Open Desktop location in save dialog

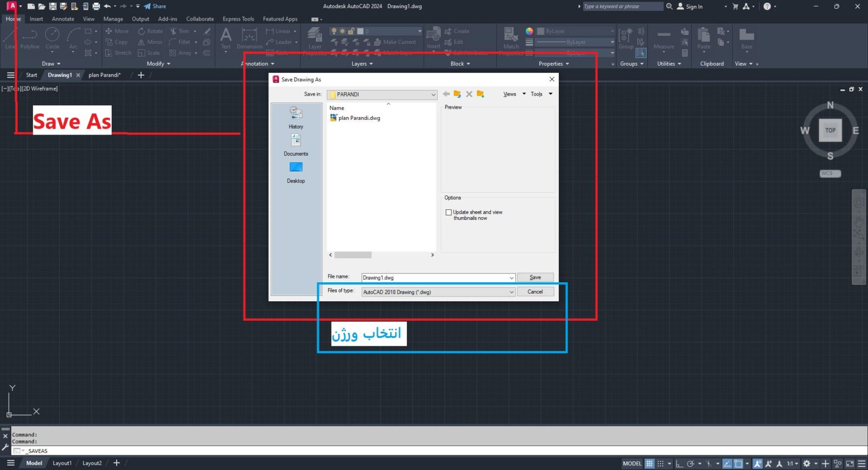tap(296, 173)
